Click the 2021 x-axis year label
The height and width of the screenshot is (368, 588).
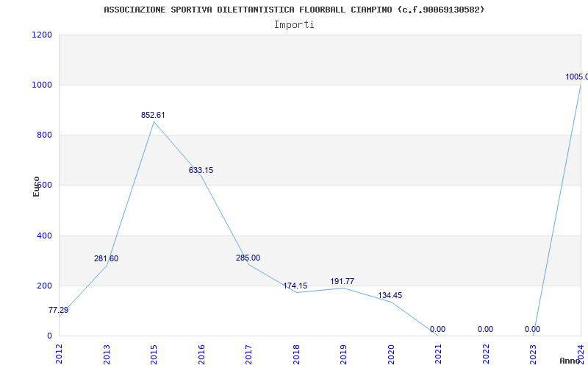(439, 354)
